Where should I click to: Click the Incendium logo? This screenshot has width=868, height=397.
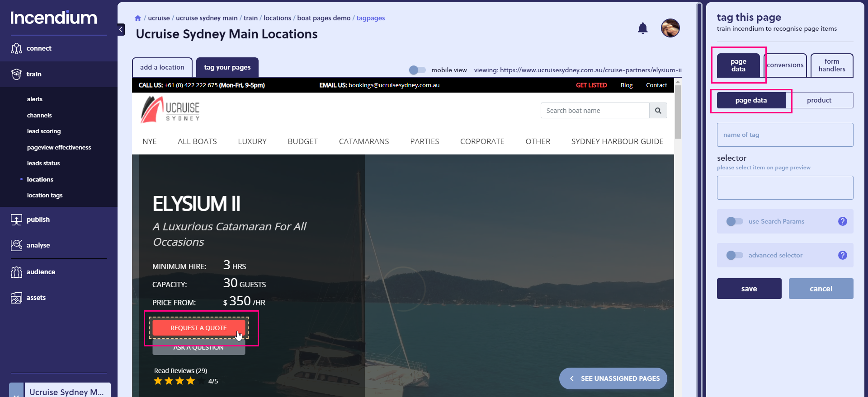pyautogui.click(x=54, y=18)
